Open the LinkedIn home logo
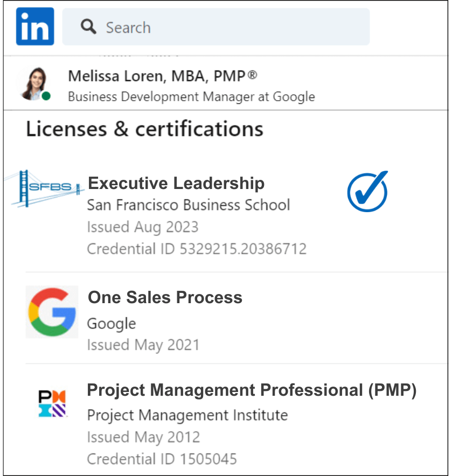Image resolution: width=452 pixels, height=476 pixels. pyautogui.click(x=35, y=26)
